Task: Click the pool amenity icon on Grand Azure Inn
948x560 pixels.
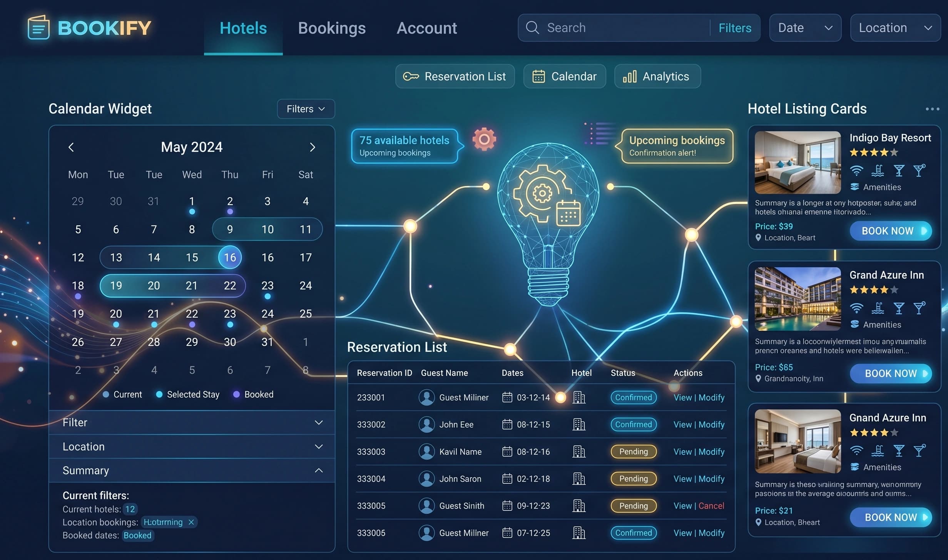Action: point(878,308)
